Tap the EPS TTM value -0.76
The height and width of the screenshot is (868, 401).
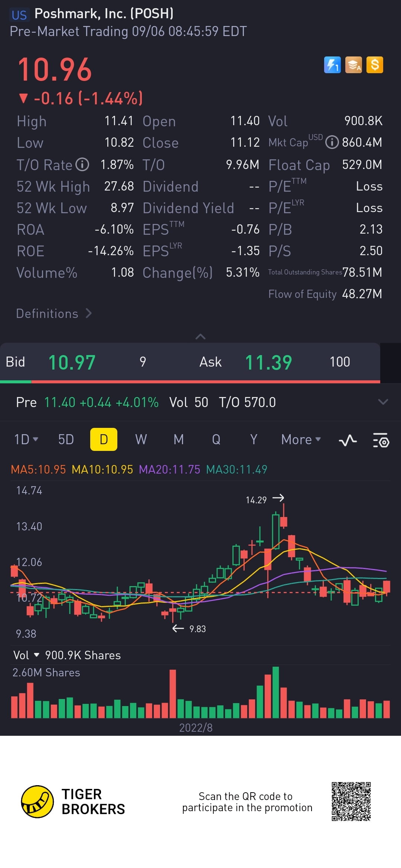point(245,229)
